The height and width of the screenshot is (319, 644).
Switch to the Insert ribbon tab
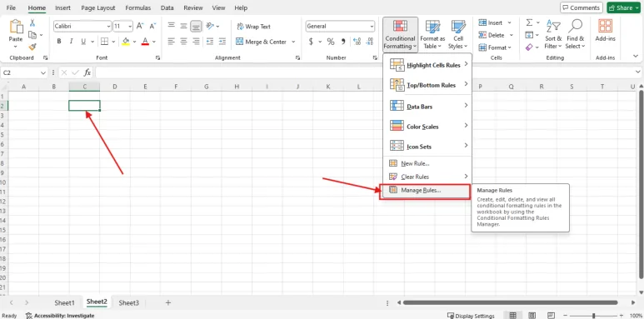coord(62,7)
